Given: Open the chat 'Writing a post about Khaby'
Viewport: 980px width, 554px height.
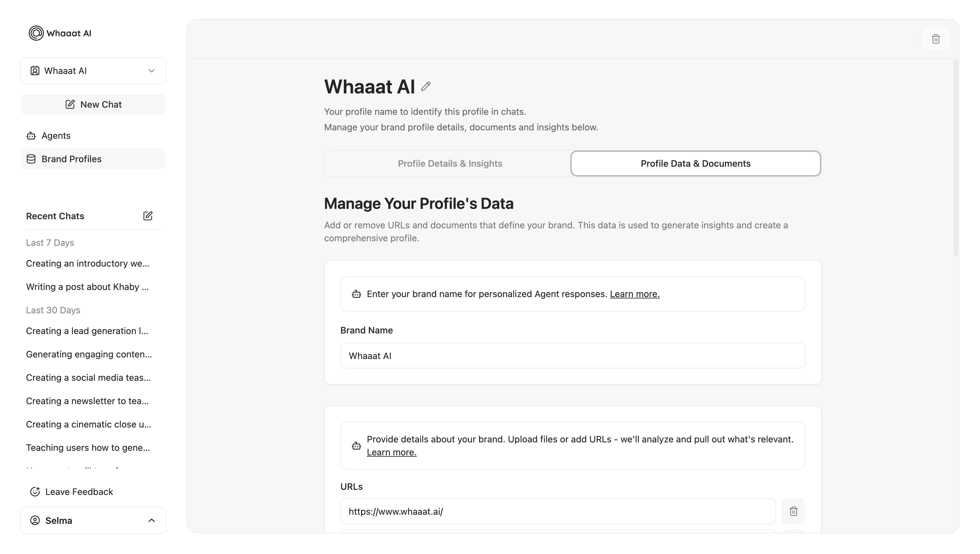Looking at the screenshot, I should [x=87, y=287].
